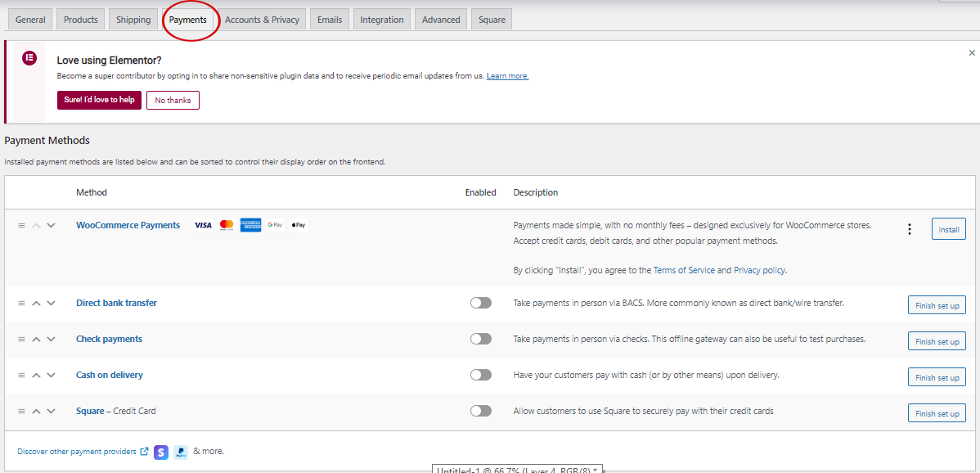Image resolution: width=980 pixels, height=473 pixels.
Task: Click the Description column header
Action: 536,192
